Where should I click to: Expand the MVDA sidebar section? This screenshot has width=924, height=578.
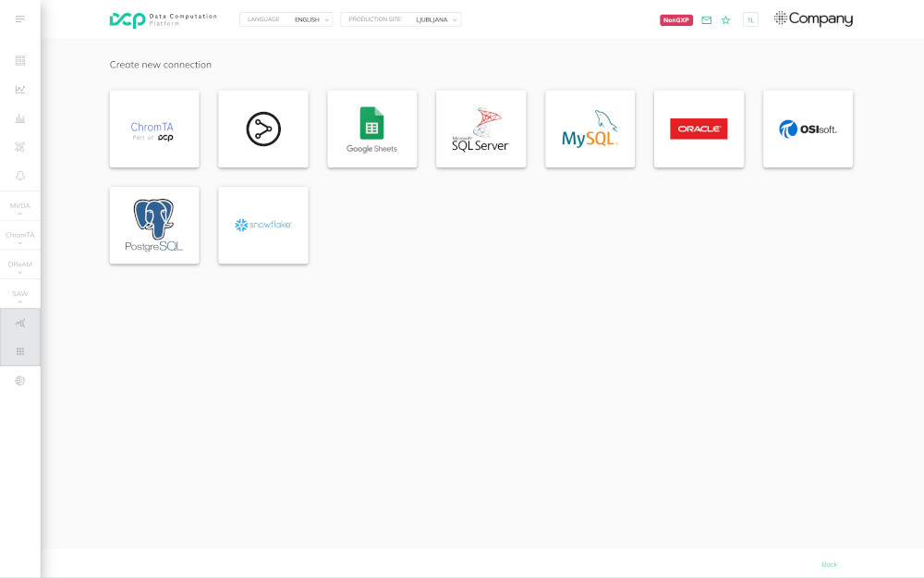(20, 206)
